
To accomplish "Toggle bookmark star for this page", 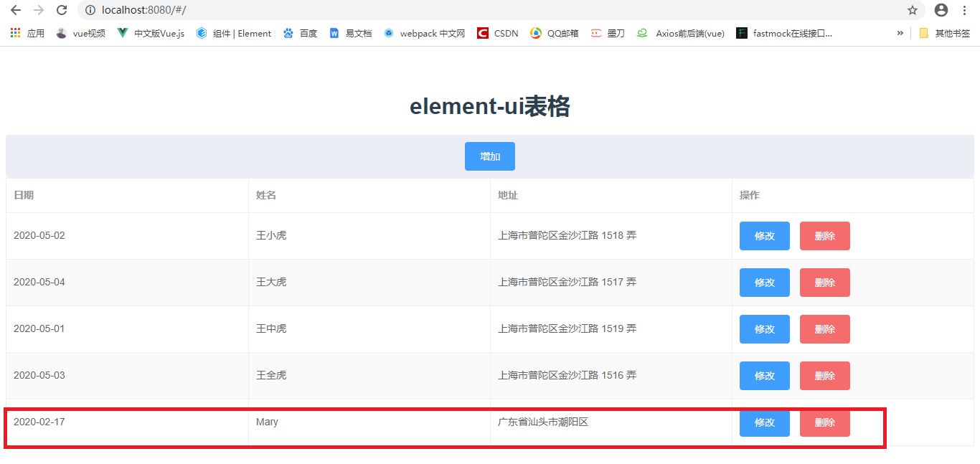I will pos(913,11).
